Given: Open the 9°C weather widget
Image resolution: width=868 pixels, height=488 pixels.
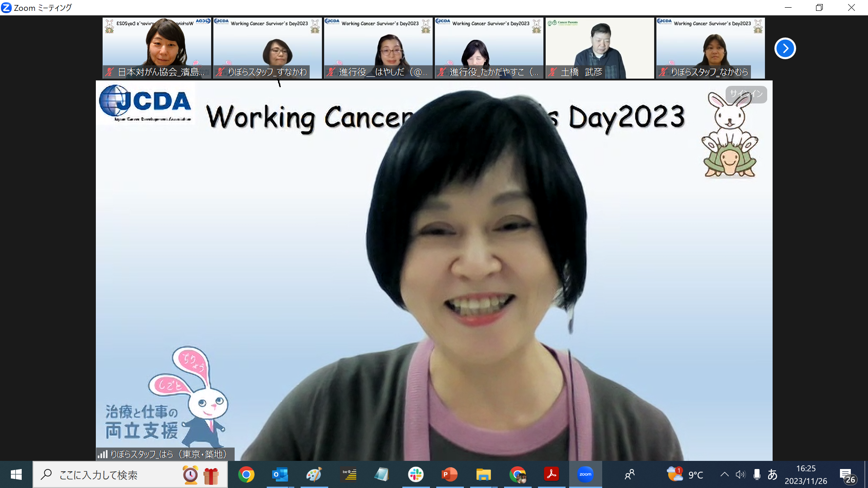Looking at the screenshot, I should tap(685, 474).
